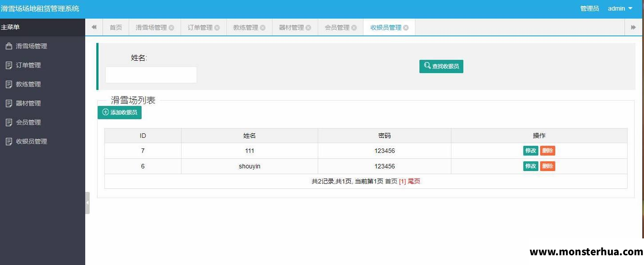Click 删除 for cashier 111
Viewport: 644px width, 265px height.
[x=548, y=151]
